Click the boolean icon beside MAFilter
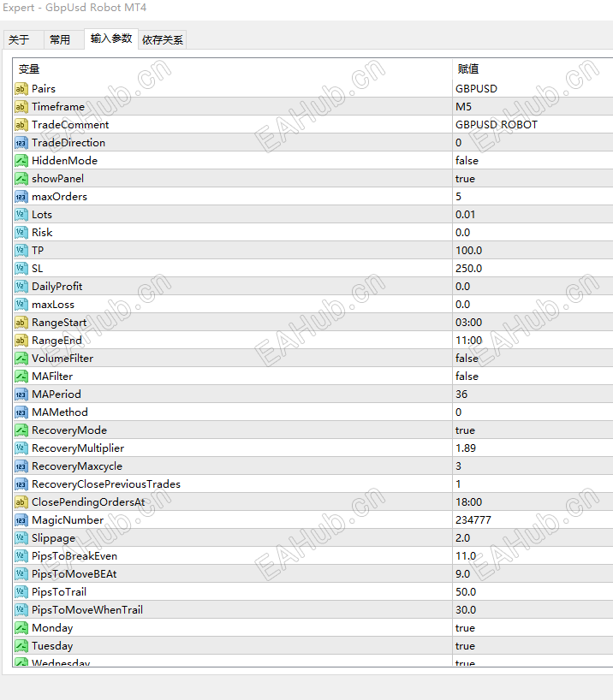The image size is (613, 700). click(21, 377)
